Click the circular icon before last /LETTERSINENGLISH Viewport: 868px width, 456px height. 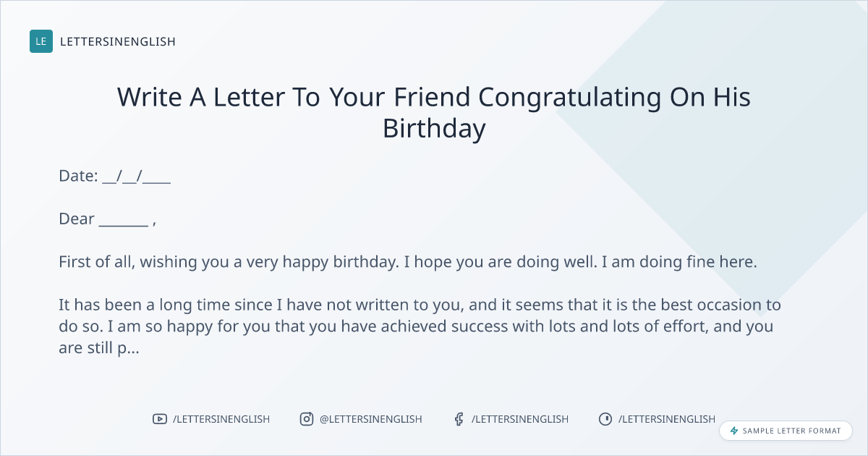click(x=605, y=419)
